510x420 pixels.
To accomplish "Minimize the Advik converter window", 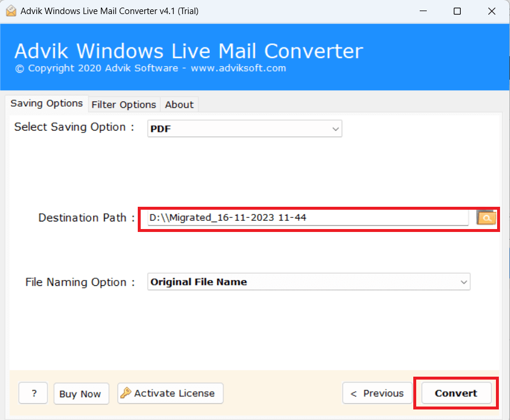I will coord(423,11).
